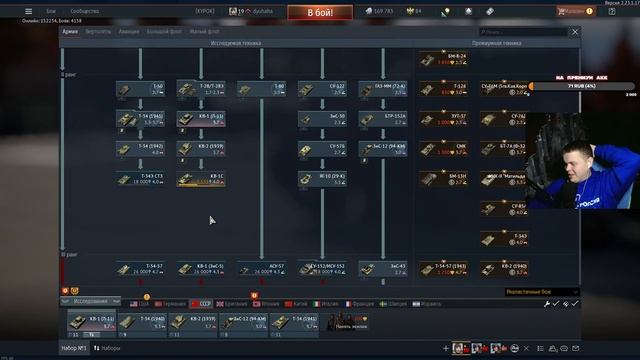640x360 pixels.
Task: Switch to the Вертолёты tab
Action: (98, 31)
